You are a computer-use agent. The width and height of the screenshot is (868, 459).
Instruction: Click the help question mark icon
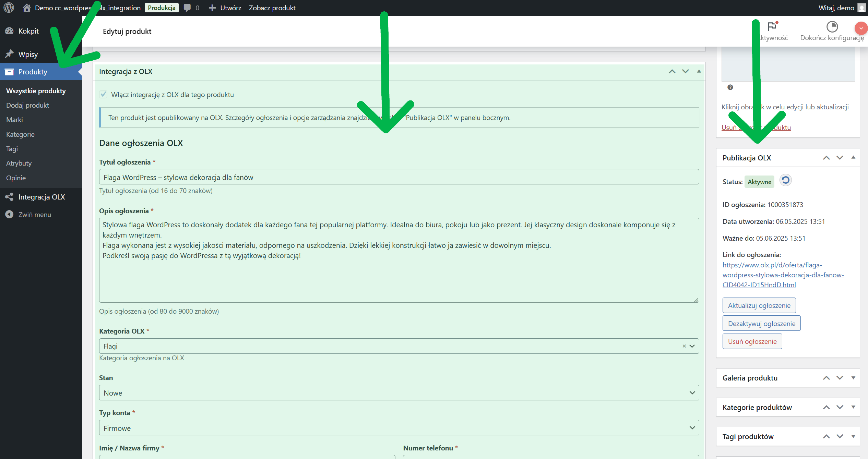(730, 87)
